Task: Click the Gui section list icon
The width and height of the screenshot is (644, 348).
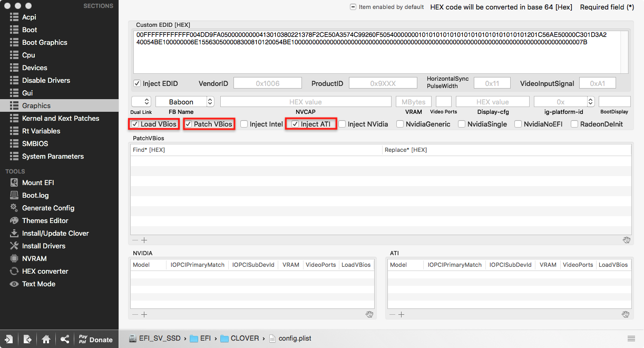Action: click(14, 93)
